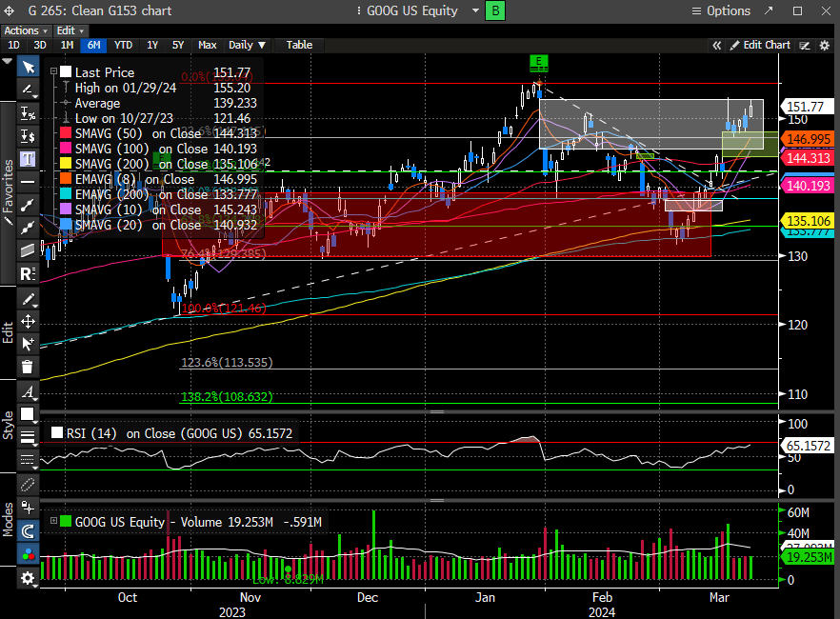Viewport: 840px width, 619px height.
Task: Click the SMAVG (50) red color swatch
Action: (66, 133)
